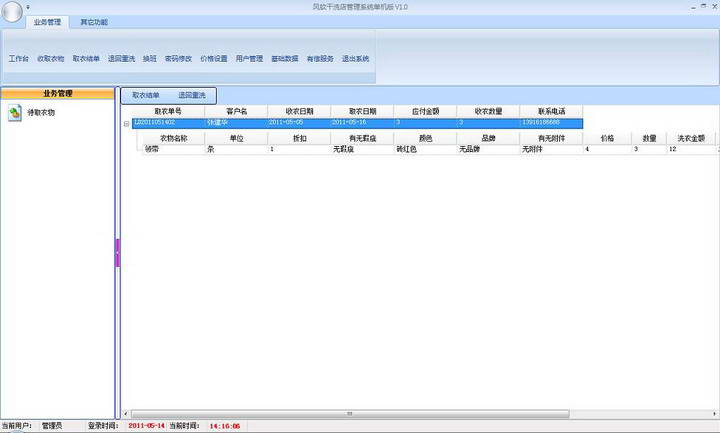Click the red 14:16:06 current time
The height and width of the screenshot is (433, 720).
pos(225,426)
